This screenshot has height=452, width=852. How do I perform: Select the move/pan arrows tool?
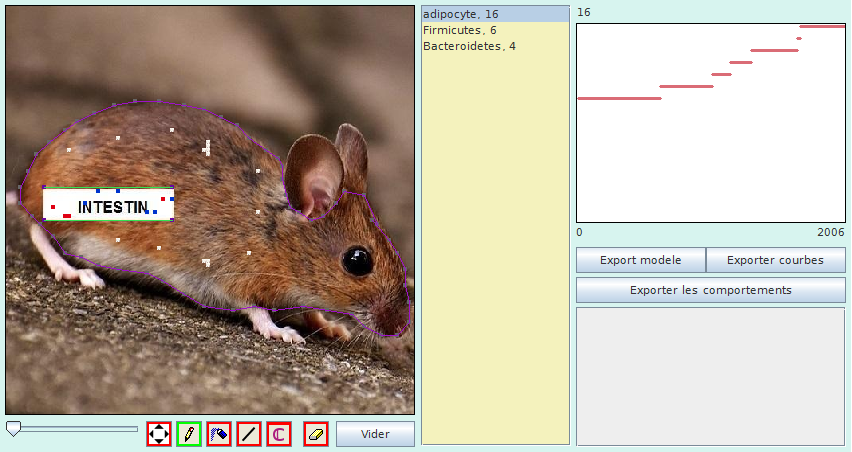click(159, 434)
